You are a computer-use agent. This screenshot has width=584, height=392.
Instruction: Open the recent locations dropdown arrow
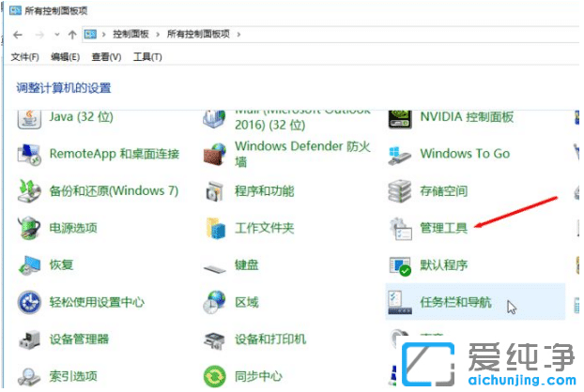click(57, 35)
